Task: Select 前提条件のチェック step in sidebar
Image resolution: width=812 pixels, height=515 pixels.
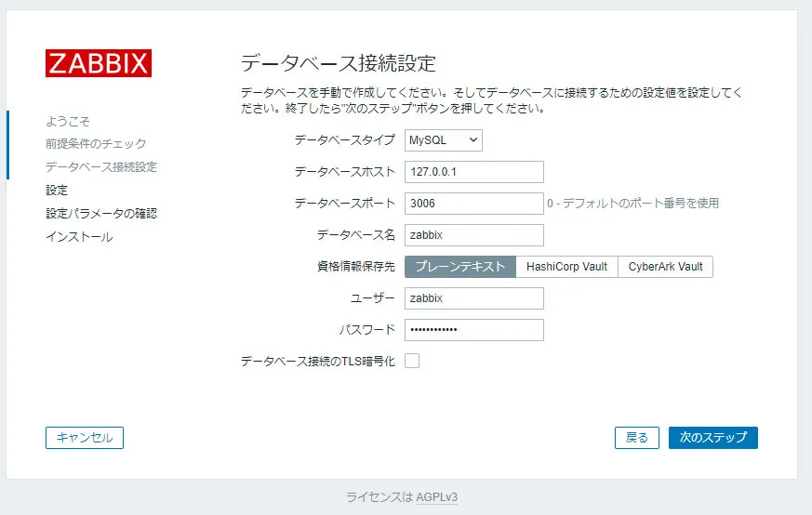Action: [96, 143]
